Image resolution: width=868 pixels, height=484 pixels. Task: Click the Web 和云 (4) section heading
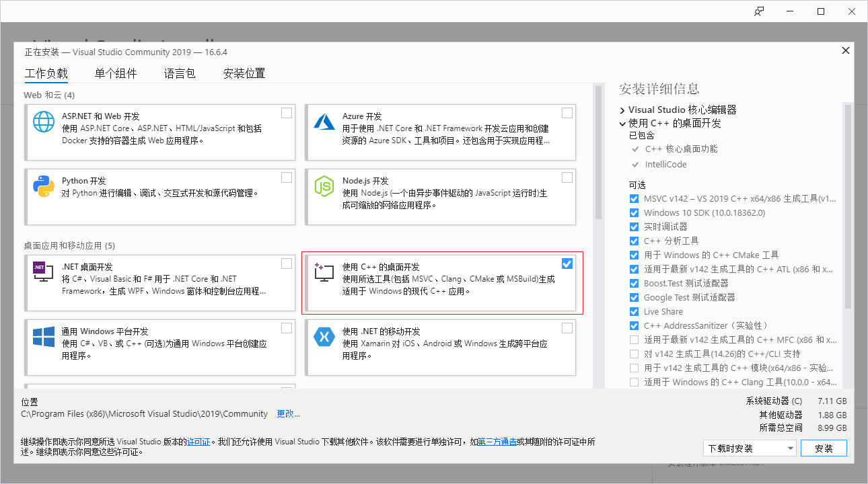coord(49,95)
